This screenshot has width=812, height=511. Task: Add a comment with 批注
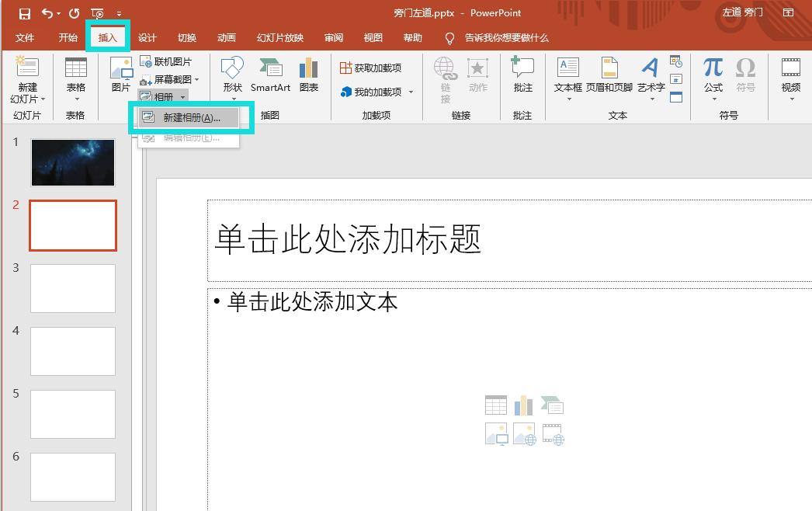[x=522, y=75]
